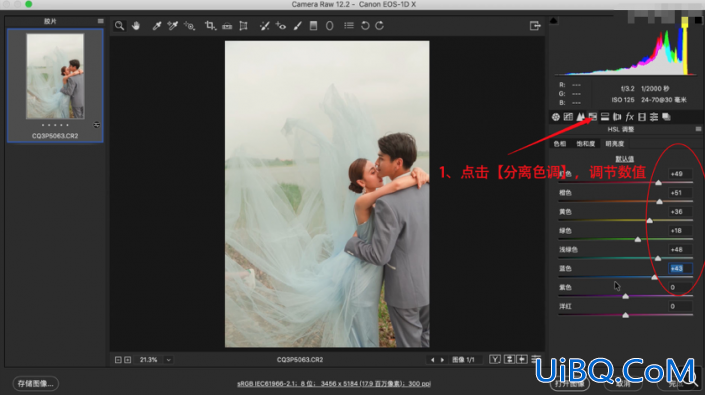Click the purple (紫色) value field
Viewport: 705px width, 395px height.
pyautogui.click(x=680, y=287)
